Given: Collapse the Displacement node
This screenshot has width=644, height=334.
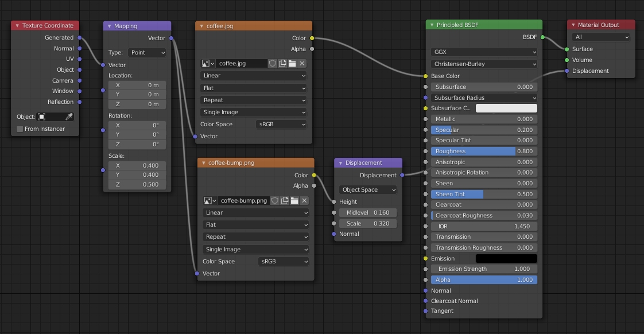Looking at the screenshot, I should click(x=340, y=162).
